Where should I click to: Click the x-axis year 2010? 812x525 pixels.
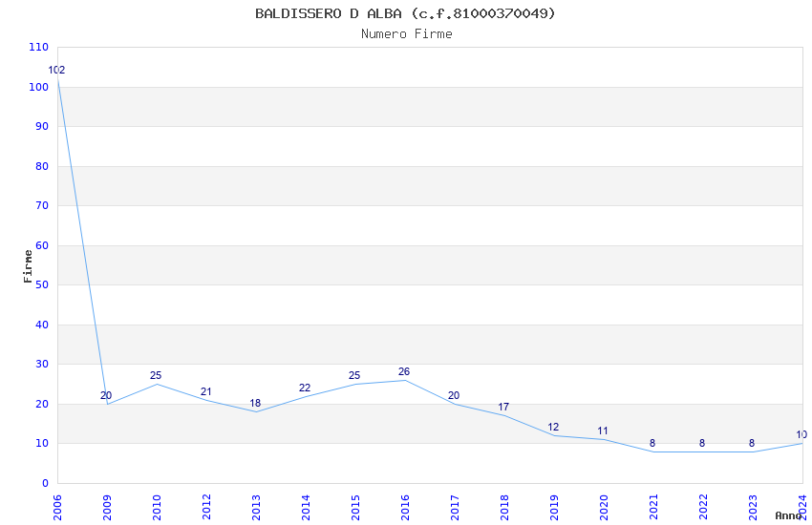[x=157, y=508]
